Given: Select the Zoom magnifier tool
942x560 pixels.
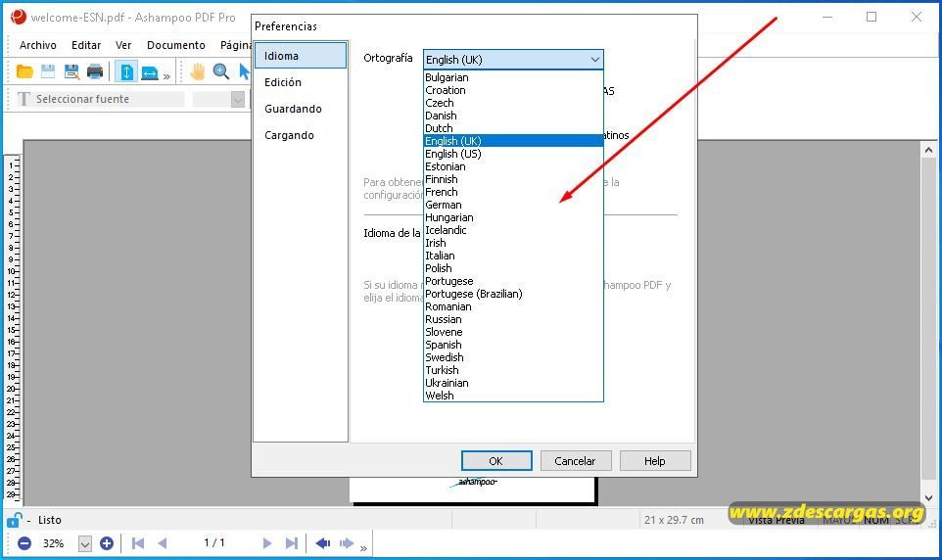Looking at the screenshot, I should point(221,72).
